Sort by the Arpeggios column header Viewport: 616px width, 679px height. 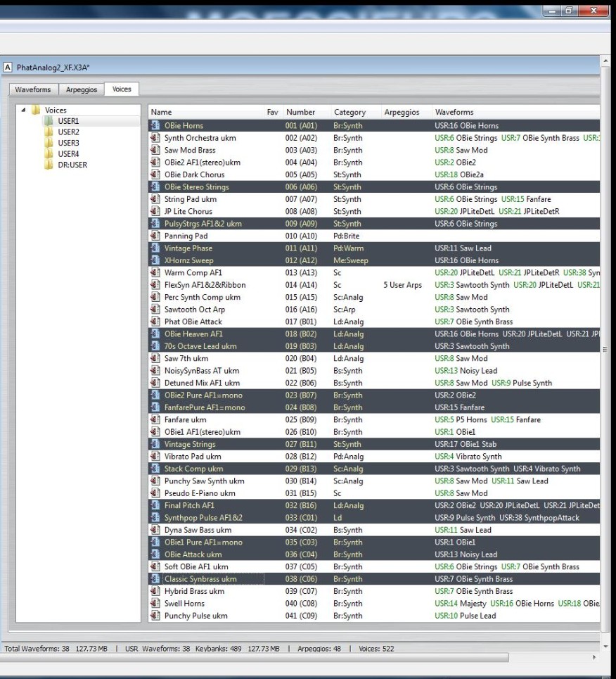click(406, 112)
